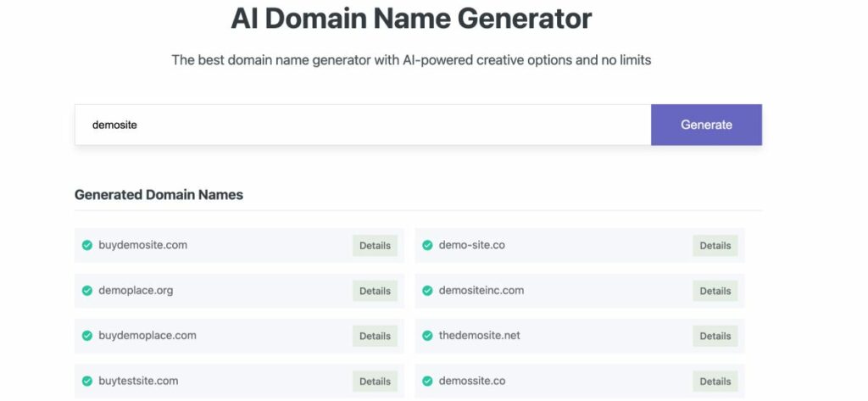Show Details for buydemoplace.com
The image size is (868, 401).
click(x=375, y=336)
